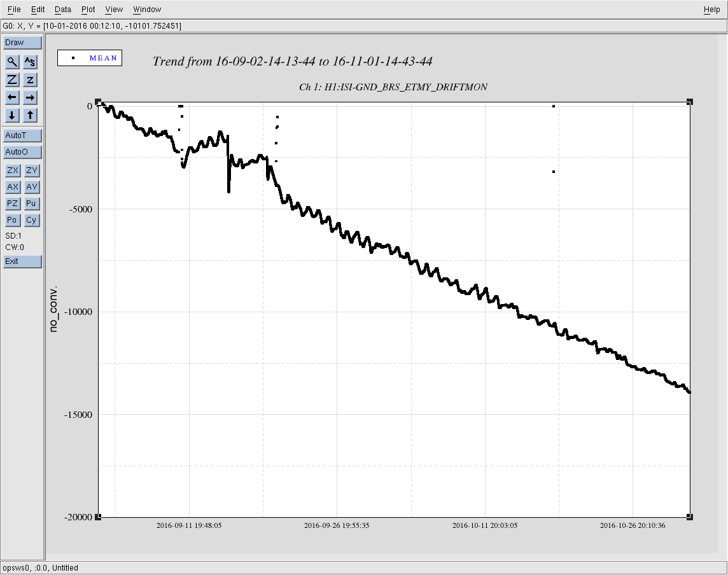Screen dimensions: 728x575
Task: Click the large Z zoom-in icon
Action: pyautogui.click(x=12, y=80)
